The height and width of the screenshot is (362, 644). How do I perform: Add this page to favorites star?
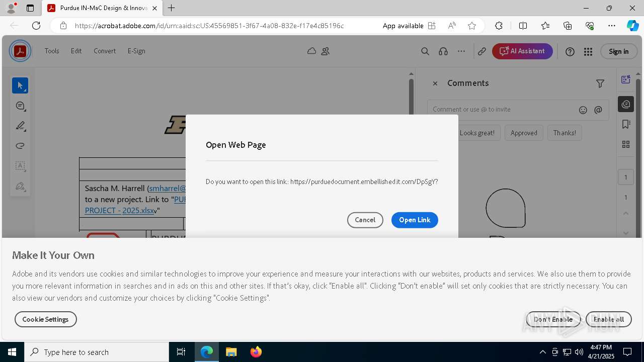coord(472,26)
